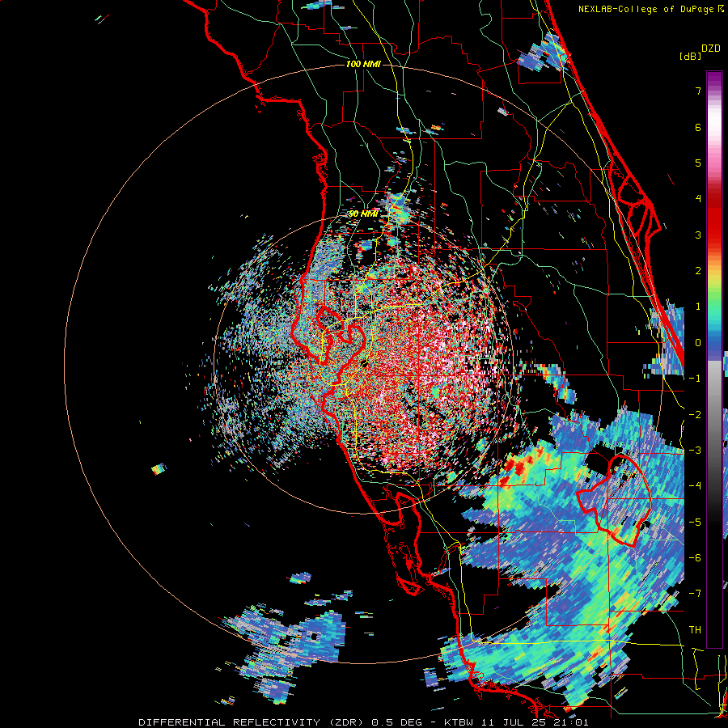Screen dimensions: 728x728
Task: Click the '50 NMI' range ring label
Action: 363,214
